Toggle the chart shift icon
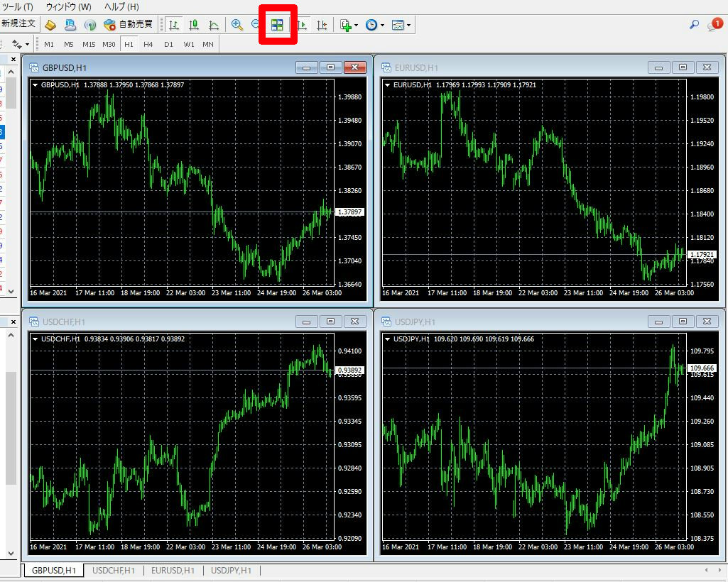728x582 pixels. point(322,24)
